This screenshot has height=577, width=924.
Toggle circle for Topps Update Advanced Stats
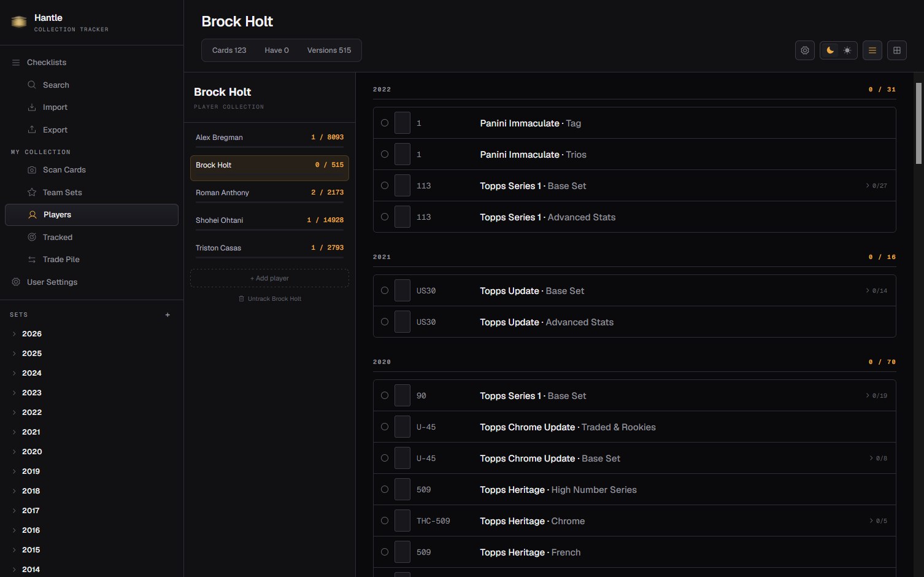385,322
